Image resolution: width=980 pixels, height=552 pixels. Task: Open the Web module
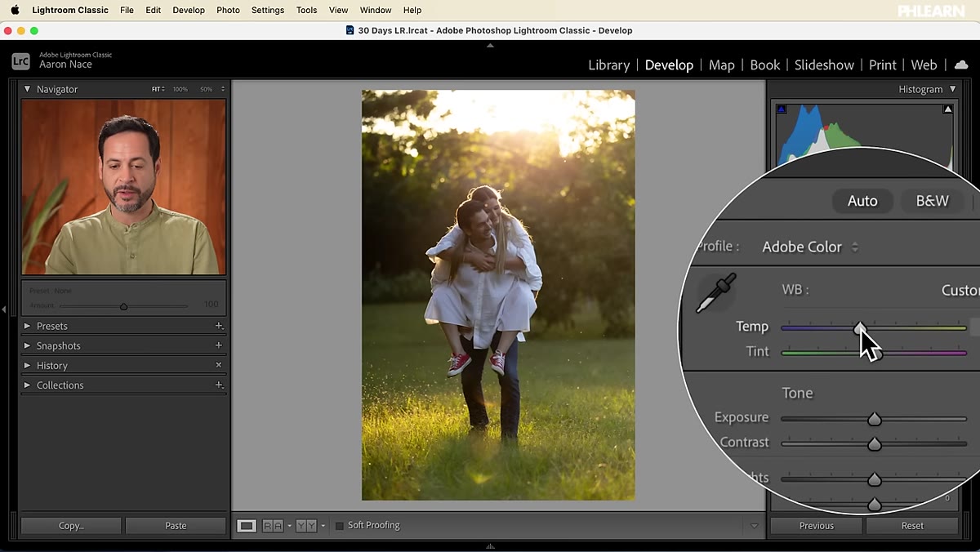coord(924,65)
